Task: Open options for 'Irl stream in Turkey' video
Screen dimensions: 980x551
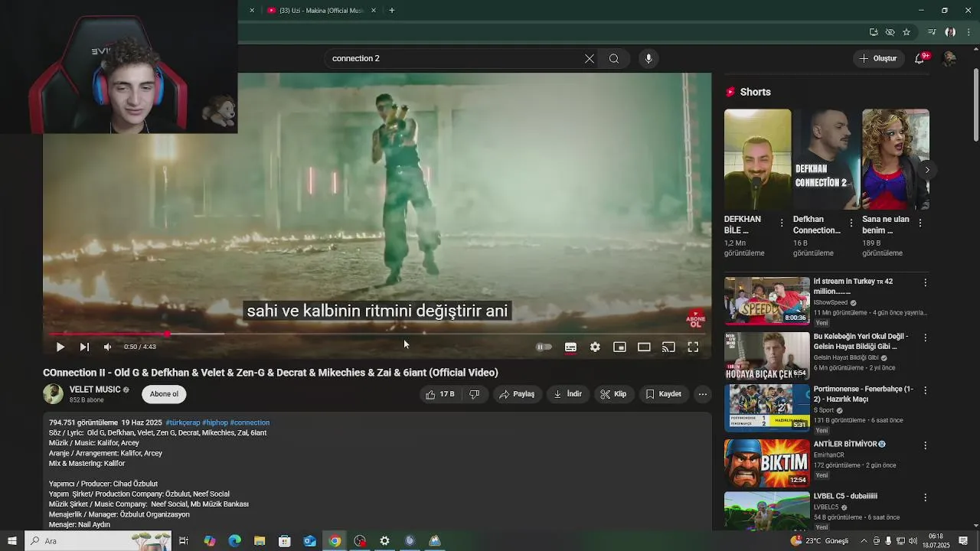Action: (x=925, y=282)
